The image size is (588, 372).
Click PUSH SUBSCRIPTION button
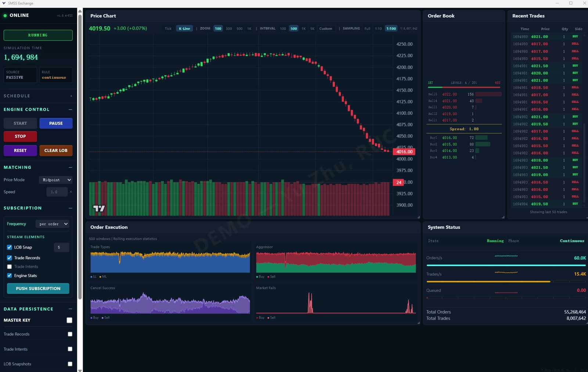tap(38, 289)
